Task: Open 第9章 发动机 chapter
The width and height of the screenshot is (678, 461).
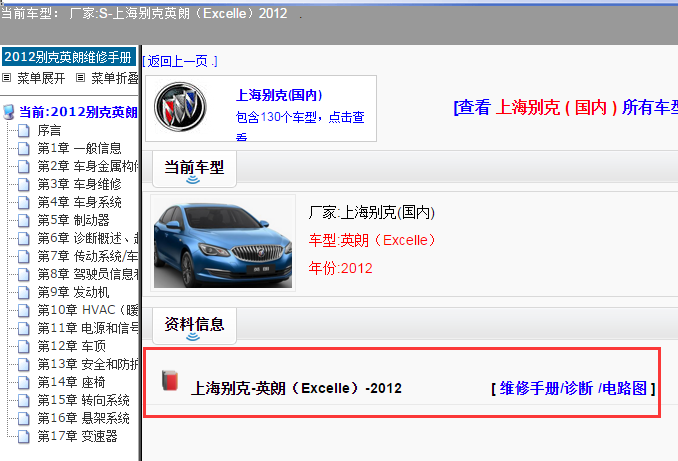Action: (73, 293)
